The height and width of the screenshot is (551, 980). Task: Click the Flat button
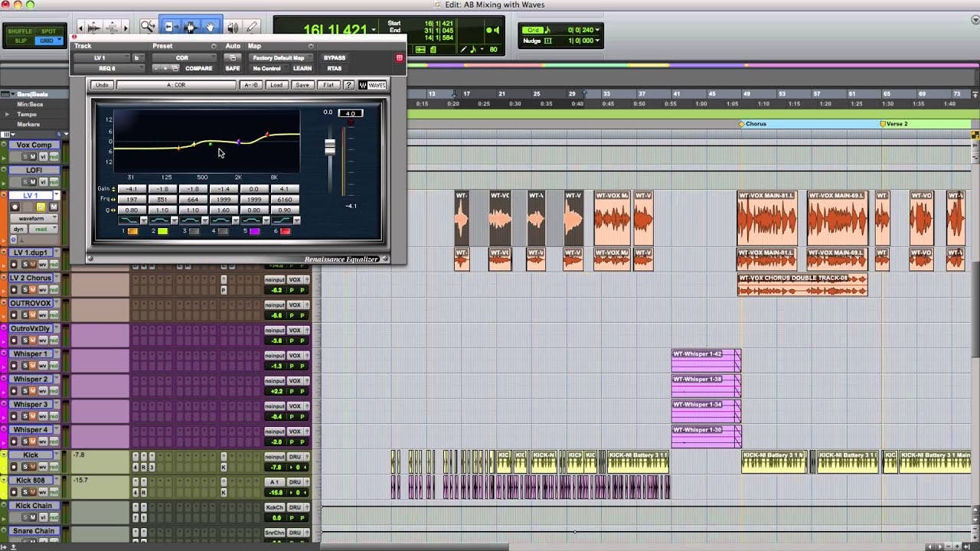(328, 85)
